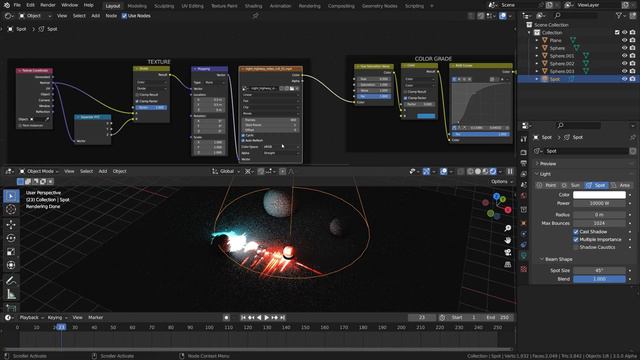Select the Measure ruler tool

point(11,294)
